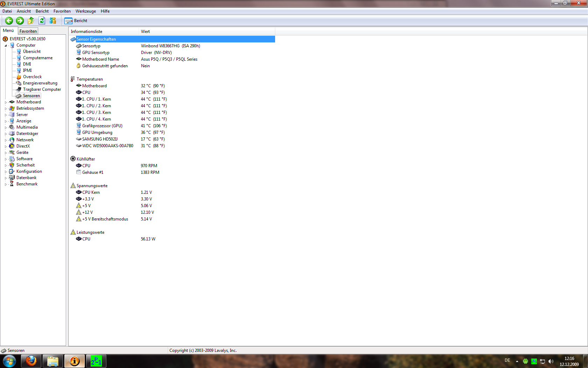Open the Werkzeuge menu
The image size is (588, 368).
pos(86,11)
